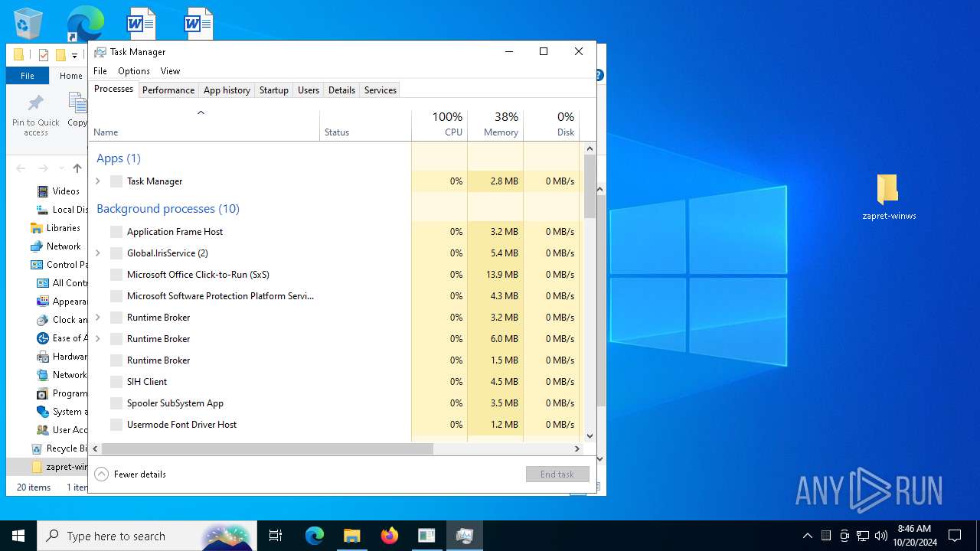Switch to Task Manager taskbar button
This screenshot has width=980, height=551.
click(465, 536)
